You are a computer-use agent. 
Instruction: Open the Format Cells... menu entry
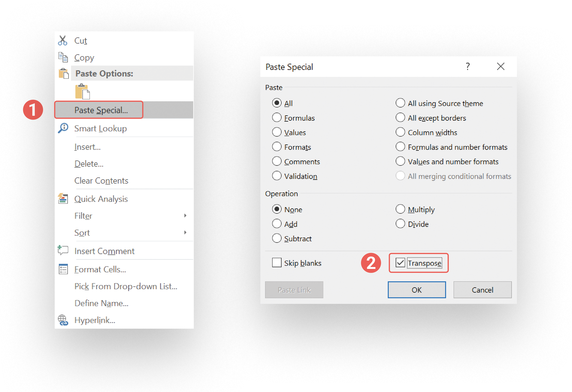pos(124,269)
